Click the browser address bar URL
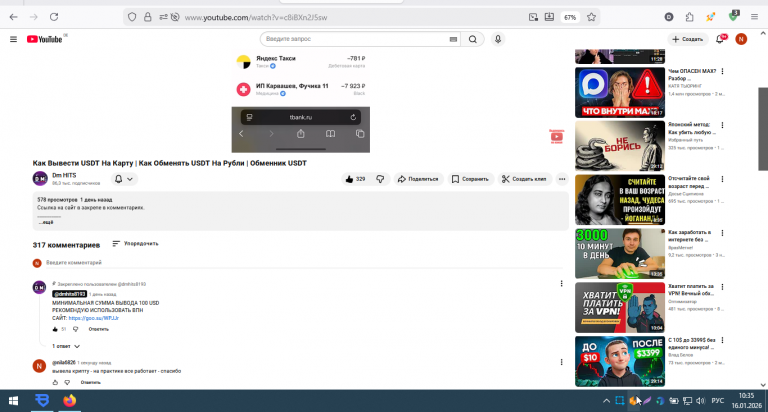Viewport: 768px width, 412px height. point(256,17)
